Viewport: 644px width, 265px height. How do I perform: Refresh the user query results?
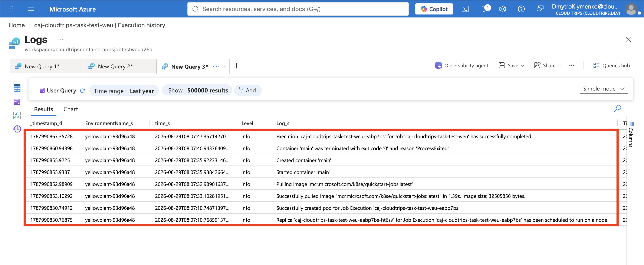(82, 91)
